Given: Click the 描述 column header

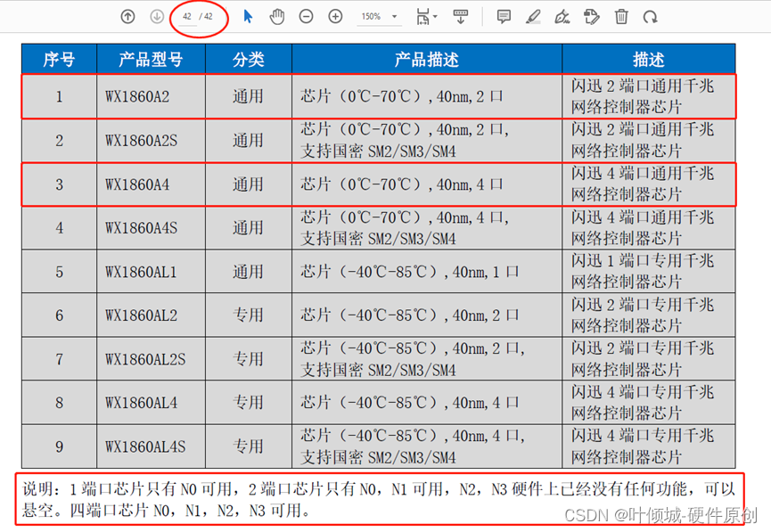Looking at the screenshot, I should pos(649,60).
